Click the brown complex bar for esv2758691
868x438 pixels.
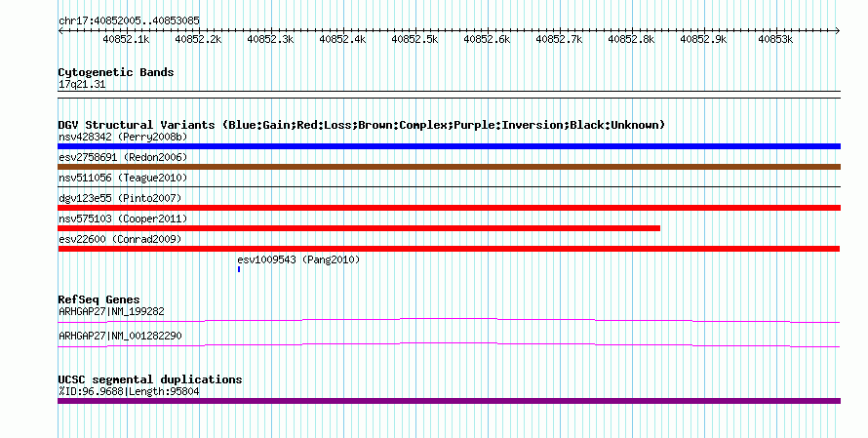(449, 167)
